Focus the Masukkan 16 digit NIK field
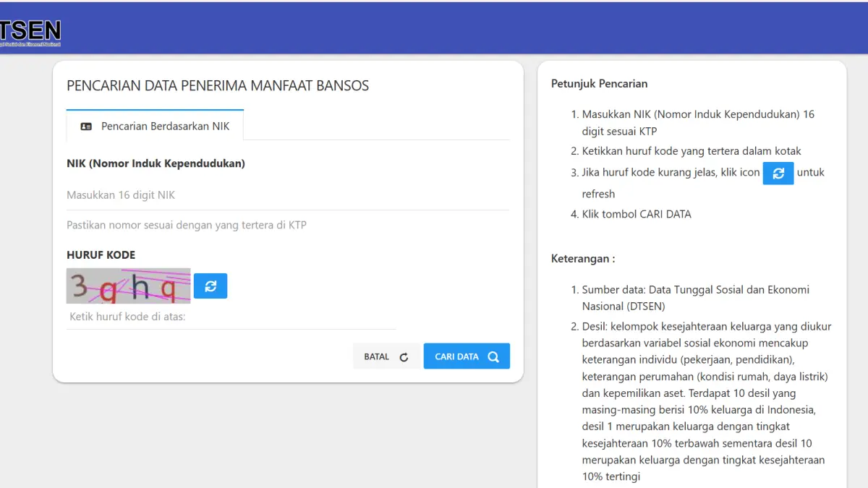Image resolution: width=868 pixels, height=488 pixels. [288, 195]
